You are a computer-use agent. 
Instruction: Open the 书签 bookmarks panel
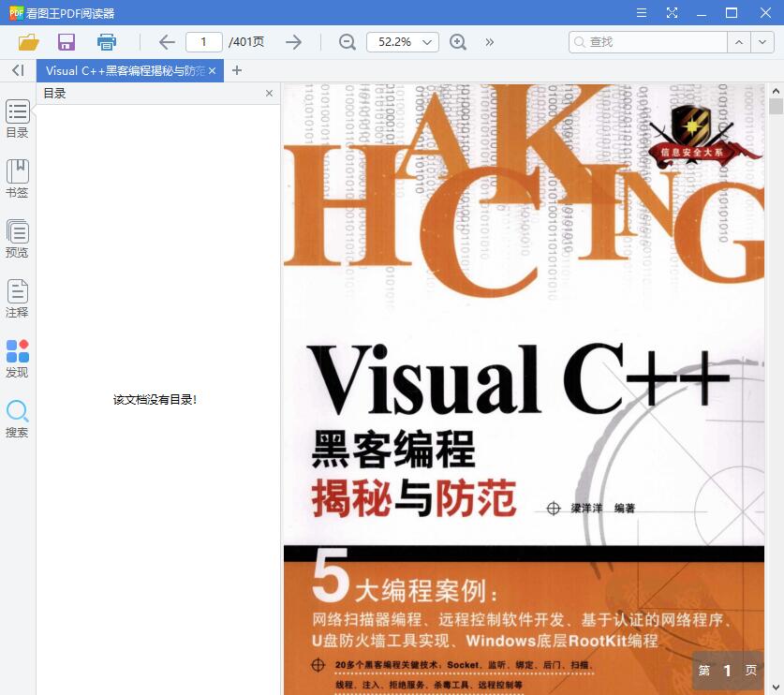pyautogui.click(x=18, y=179)
